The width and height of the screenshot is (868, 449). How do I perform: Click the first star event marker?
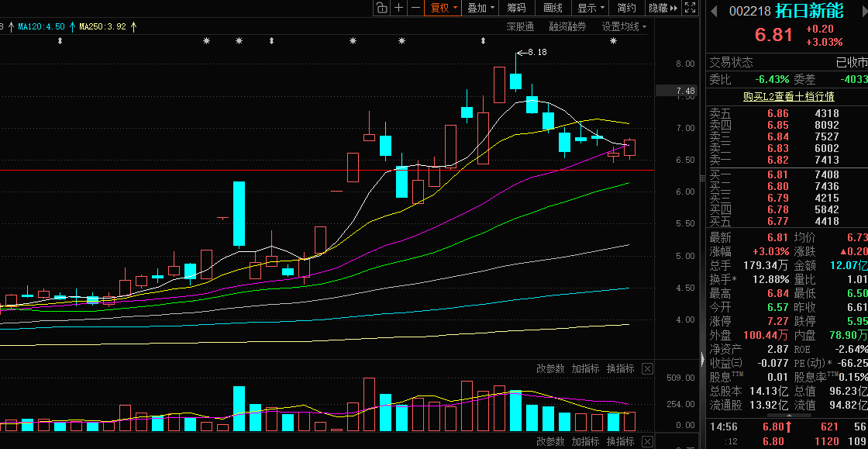click(206, 41)
